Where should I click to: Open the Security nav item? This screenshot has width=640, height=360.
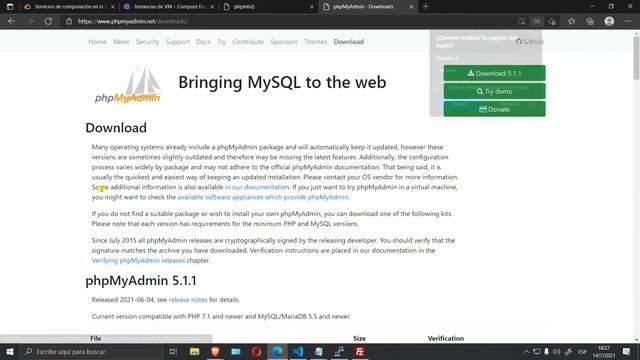tap(147, 42)
